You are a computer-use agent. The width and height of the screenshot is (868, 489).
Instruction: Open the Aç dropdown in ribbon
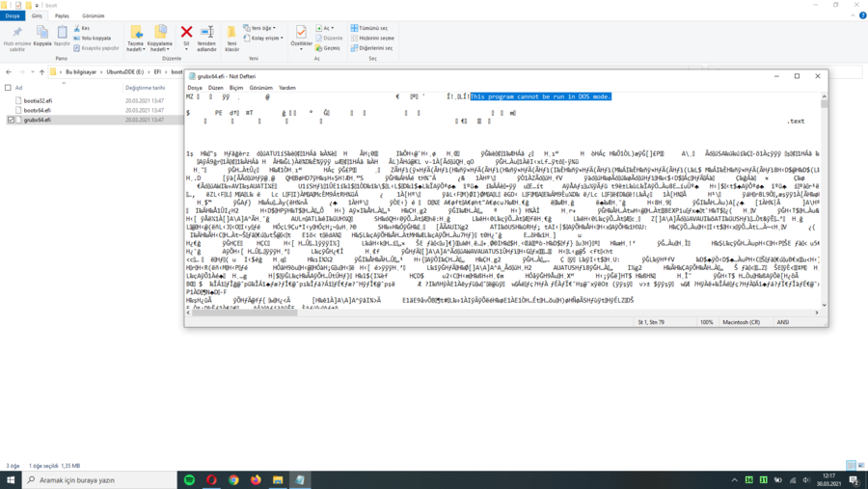[325, 28]
